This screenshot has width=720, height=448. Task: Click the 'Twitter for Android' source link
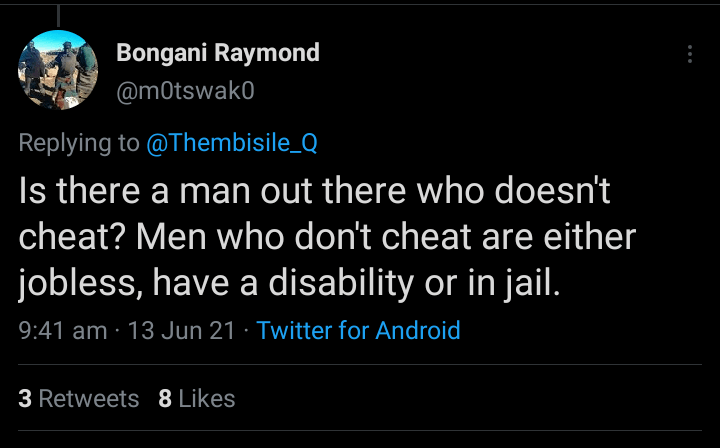tap(358, 330)
